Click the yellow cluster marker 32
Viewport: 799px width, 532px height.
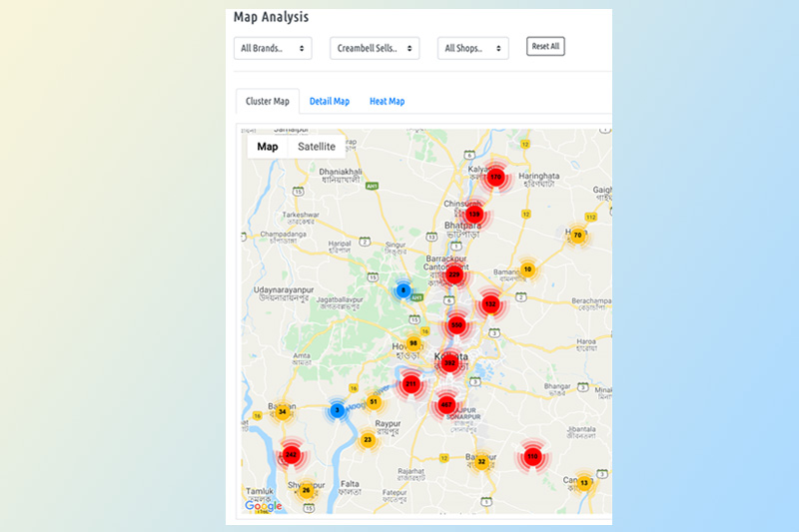tap(481, 462)
